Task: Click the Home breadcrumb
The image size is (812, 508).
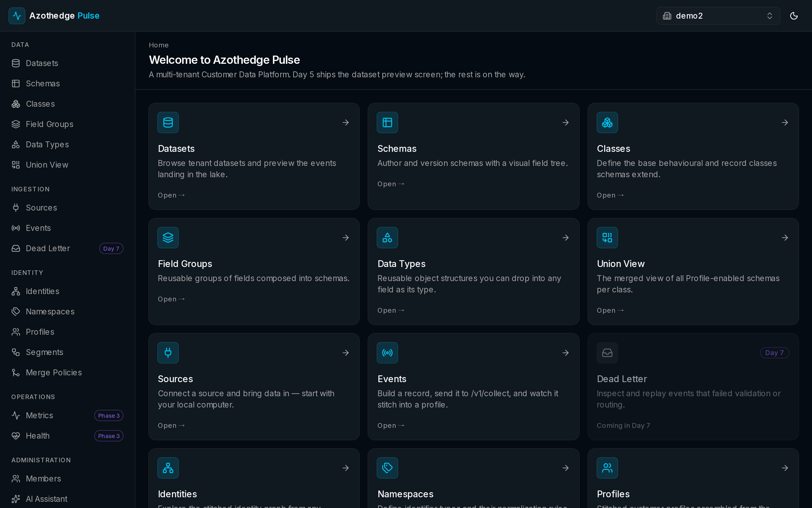Action: 159,45
